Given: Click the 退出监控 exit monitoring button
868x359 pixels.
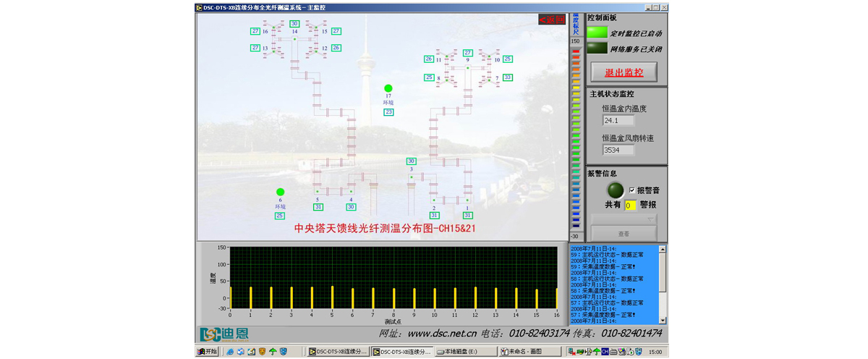Looking at the screenshot, I should (x=624, y=72).
